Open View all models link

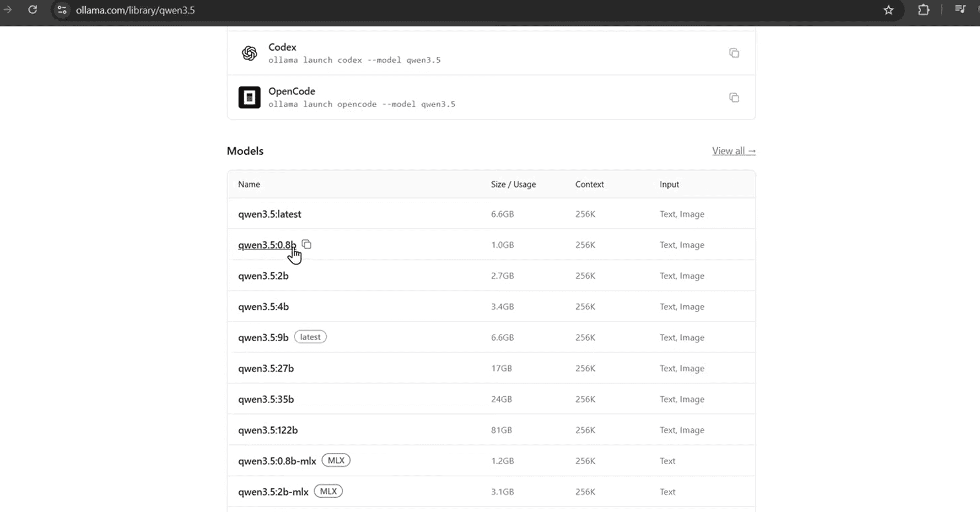point(734,150)
